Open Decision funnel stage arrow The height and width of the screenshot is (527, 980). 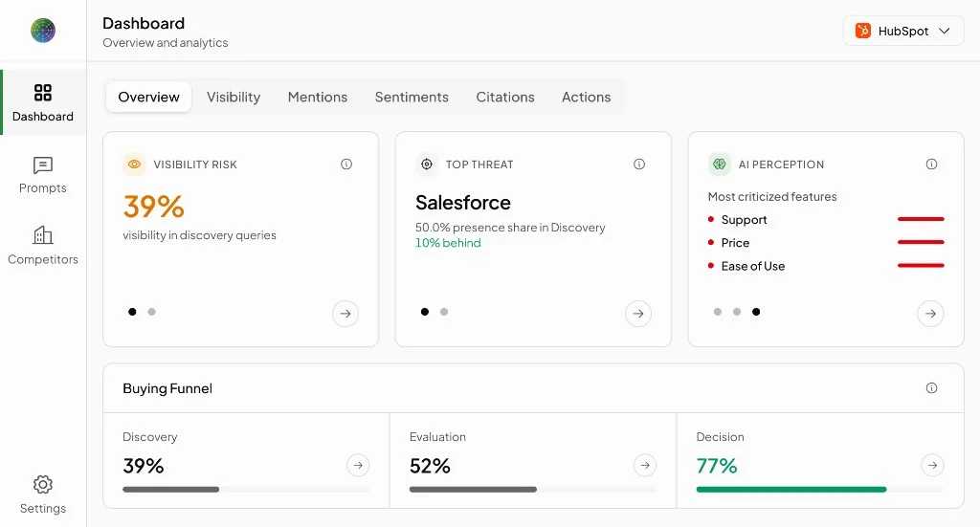pyautogui.click(x=932, y=465)
